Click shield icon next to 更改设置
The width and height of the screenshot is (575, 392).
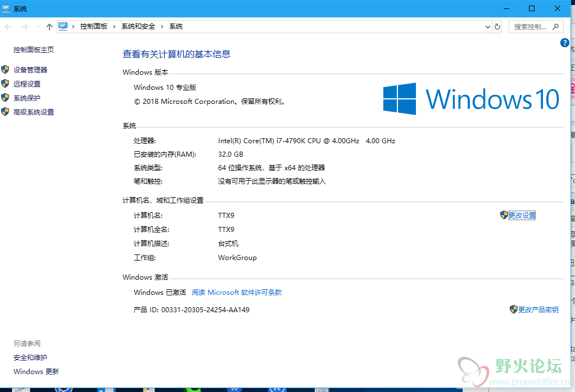tap(504, 215)
